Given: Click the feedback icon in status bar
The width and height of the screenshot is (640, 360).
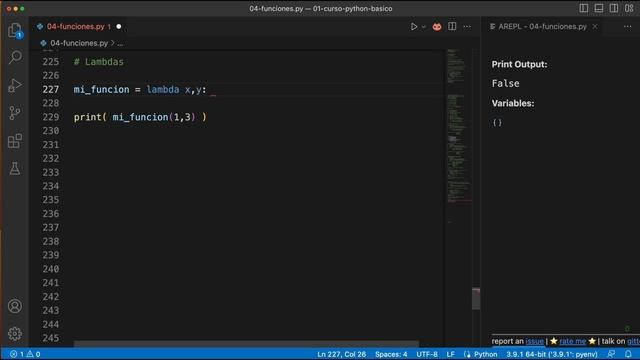Looking at the screenshot, I should pos(611,354).
